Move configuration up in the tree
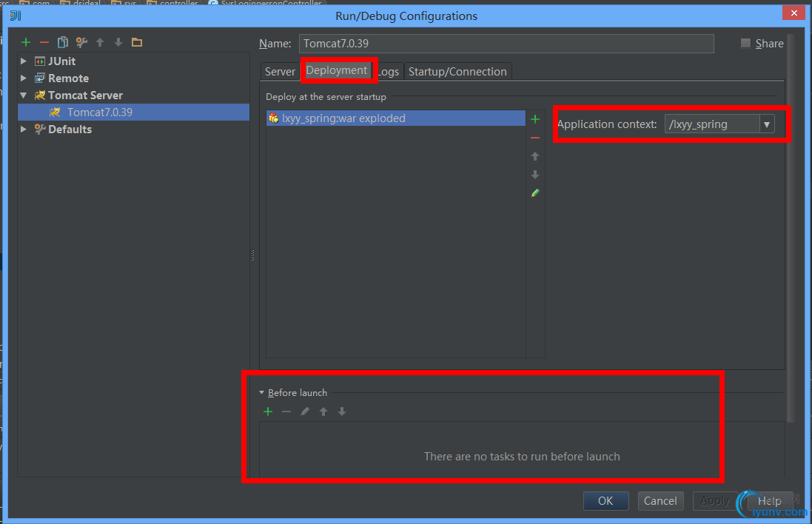 (x=100, y=42)
